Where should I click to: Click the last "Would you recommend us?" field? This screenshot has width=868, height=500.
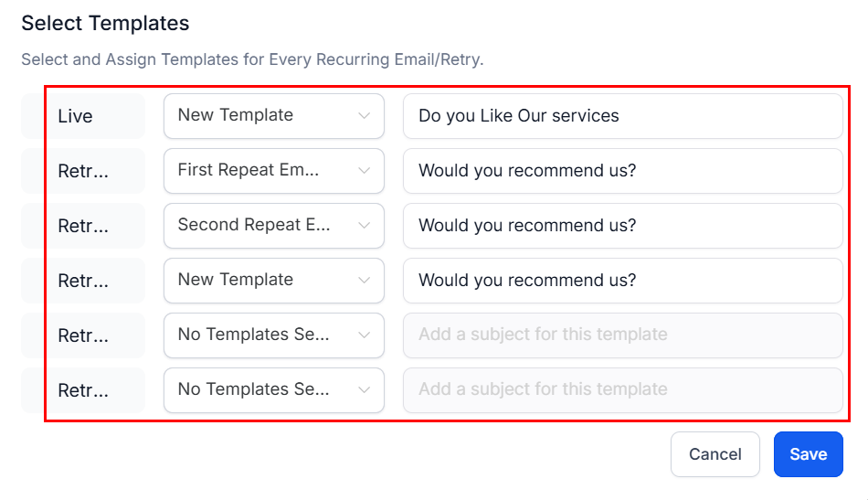click(x=622, y=281)
